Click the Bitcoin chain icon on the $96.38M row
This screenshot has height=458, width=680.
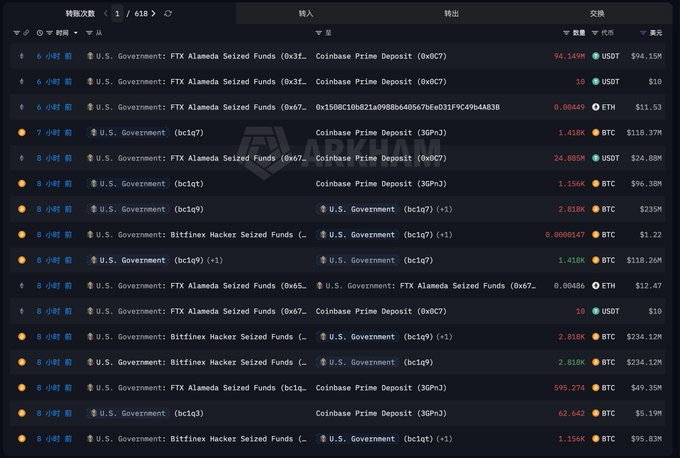22,183
